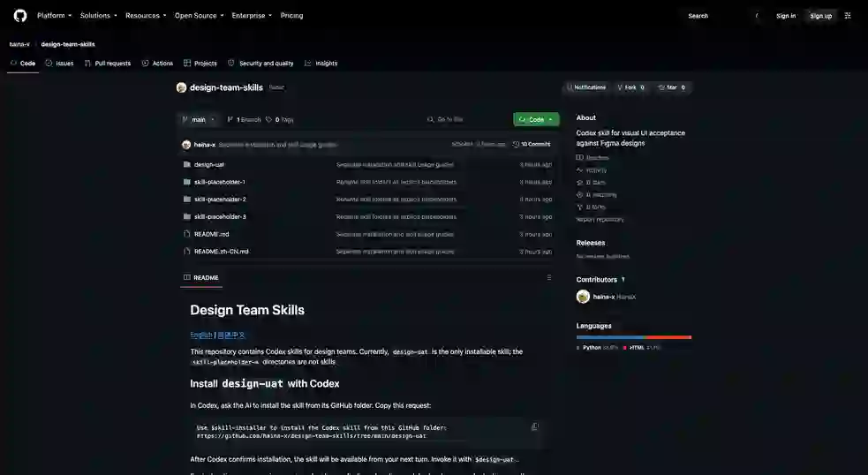The height and width of the screenshot is (475, 868).
Task: Open the Pricing page link
Action: 291,16
